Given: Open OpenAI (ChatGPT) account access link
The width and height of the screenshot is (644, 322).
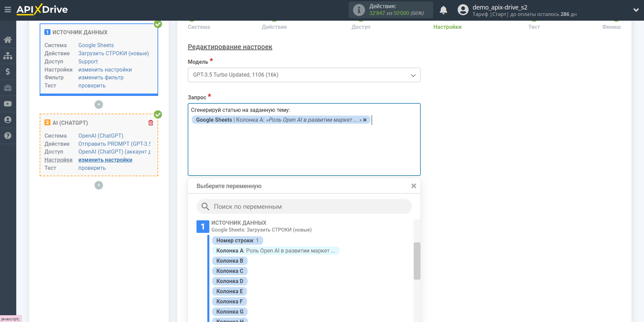Looking at the screenshot, I should [115, 152].
